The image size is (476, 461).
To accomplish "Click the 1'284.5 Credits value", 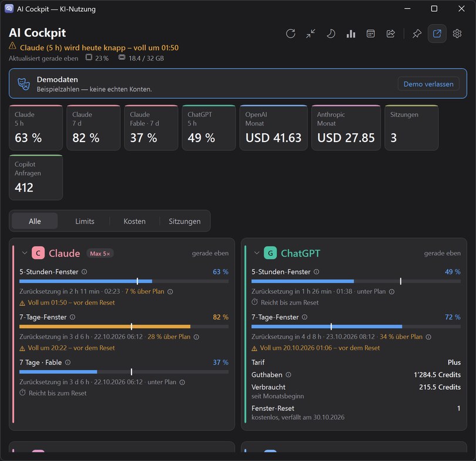I will coord(437,375).
